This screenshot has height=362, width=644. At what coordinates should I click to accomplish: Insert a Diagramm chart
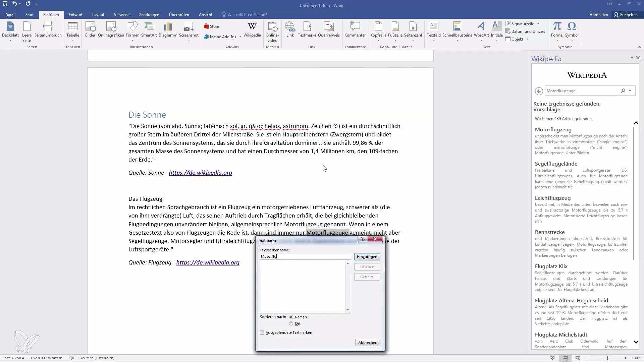click(x=168, y=29)
